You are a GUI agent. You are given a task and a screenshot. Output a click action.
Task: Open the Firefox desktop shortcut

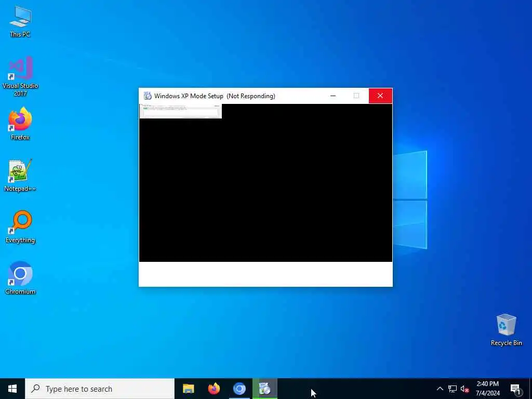20,124
